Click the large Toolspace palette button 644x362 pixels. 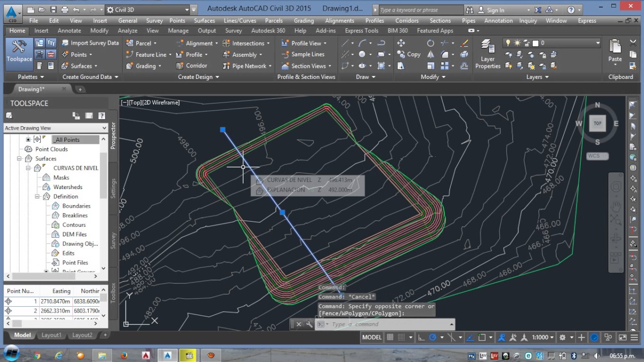(19, 54)
